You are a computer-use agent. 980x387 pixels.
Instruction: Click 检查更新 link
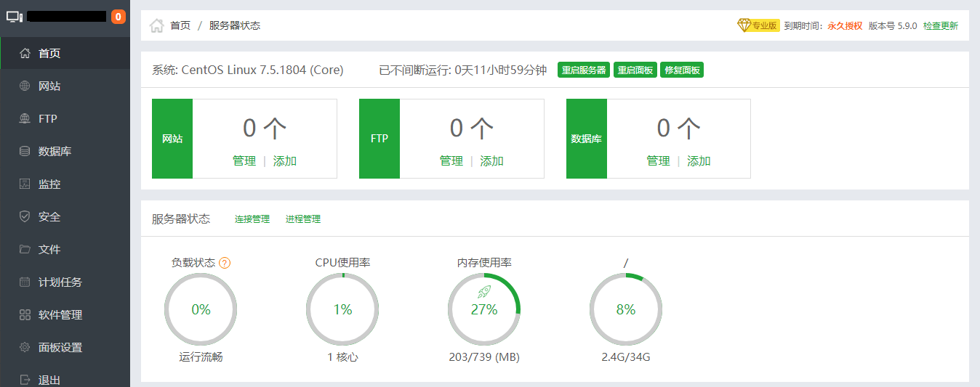point(941,25)
